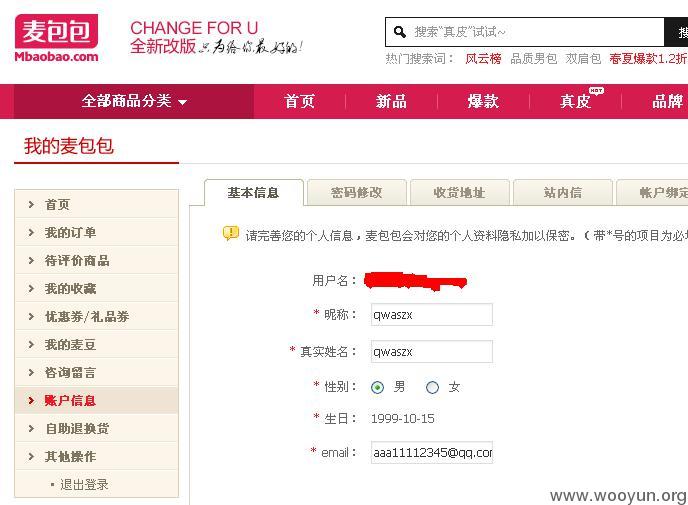Select the 女 gender radio button
The width and height of the screenshot is (688, 505).
point(432,387)
